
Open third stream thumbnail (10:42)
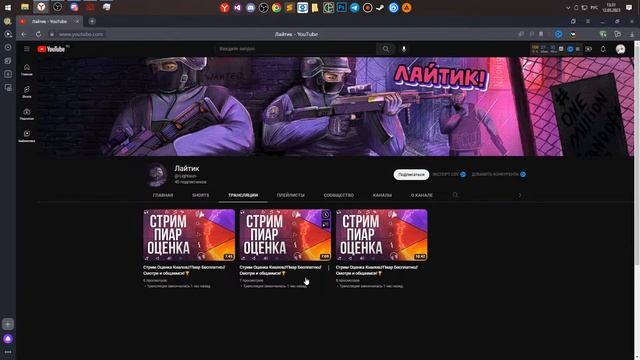coord(382,235)
